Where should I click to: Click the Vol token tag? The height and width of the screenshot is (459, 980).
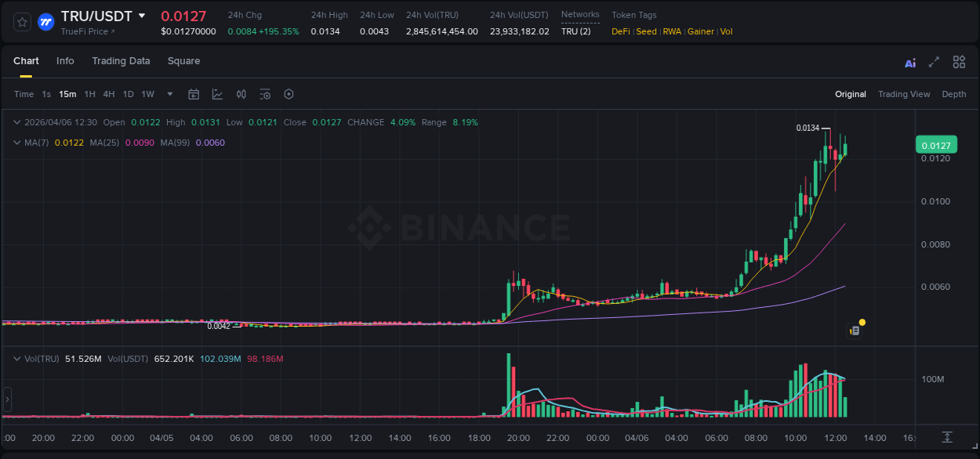(x=726, y=31)
